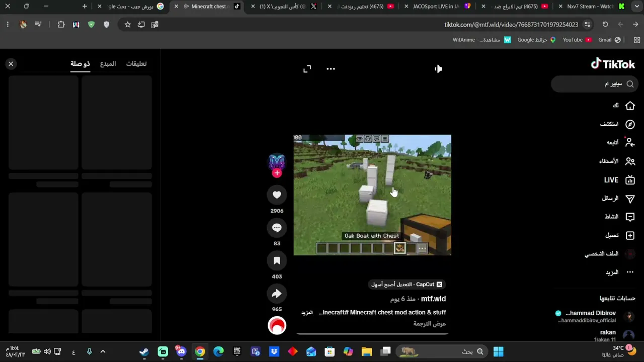Open the site information controls icon
The image size is (644, 362).
[587, 25]
